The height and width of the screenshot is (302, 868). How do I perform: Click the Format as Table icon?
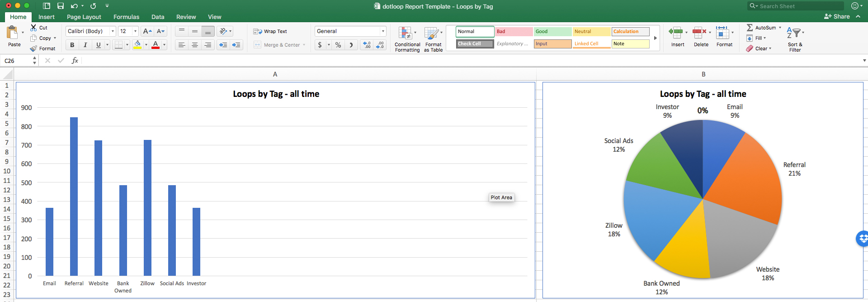431,33
